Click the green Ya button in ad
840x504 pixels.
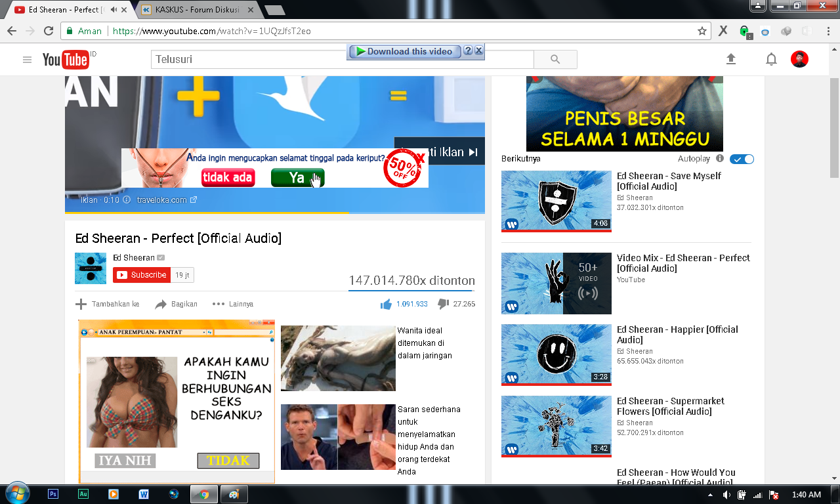click(297, 178)
